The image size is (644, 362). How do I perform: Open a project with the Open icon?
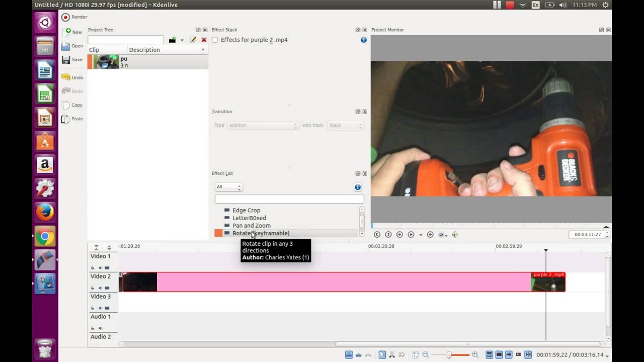[66, 46]
